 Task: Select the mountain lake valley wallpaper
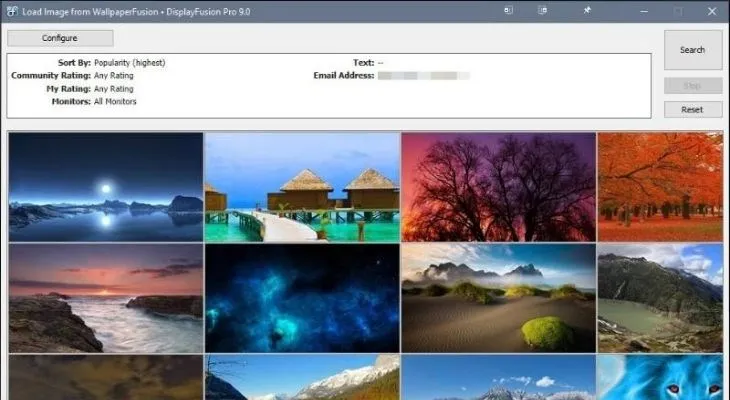pyautogui.click(x=660, y=298)
